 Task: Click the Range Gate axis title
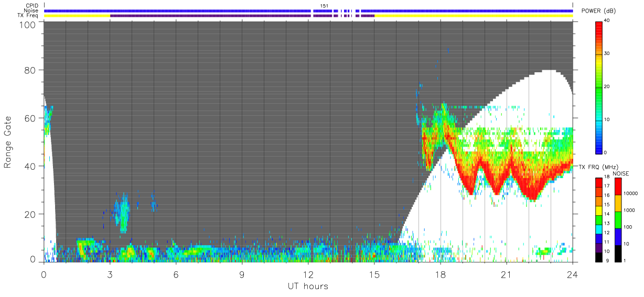point(8,142)
